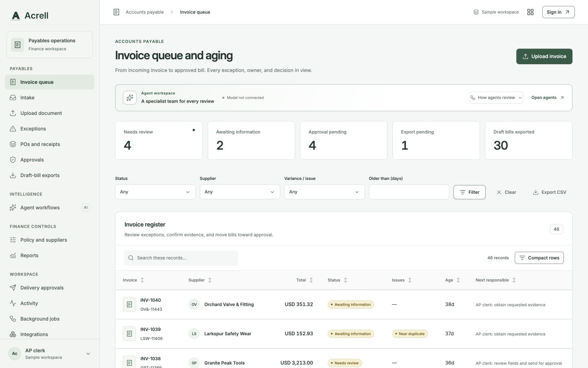Click the INV-1039 document icon
Image resolution: width=588 pixels, height=368 pixels.
(x=129, y=334)
